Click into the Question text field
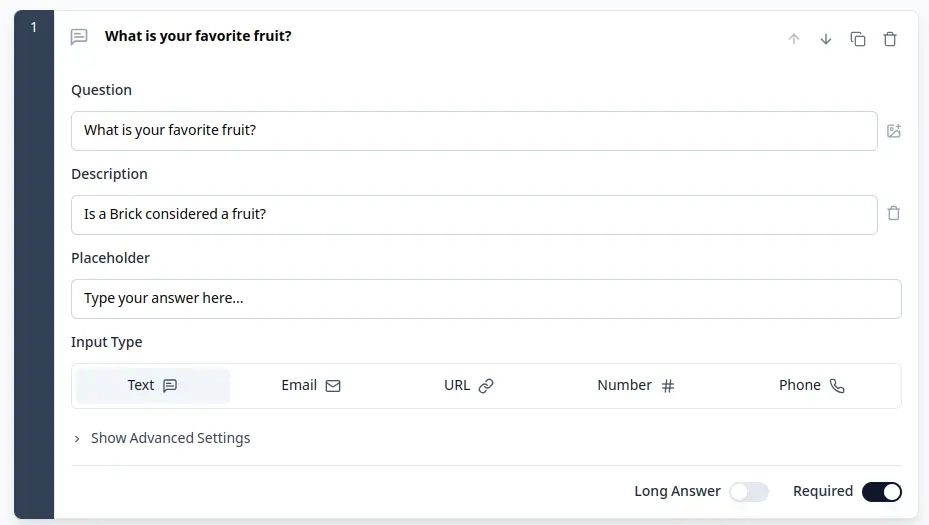Image resolution: width=929 pixels, height=525 pixels. pyautogui.click(x=474, y=131)
